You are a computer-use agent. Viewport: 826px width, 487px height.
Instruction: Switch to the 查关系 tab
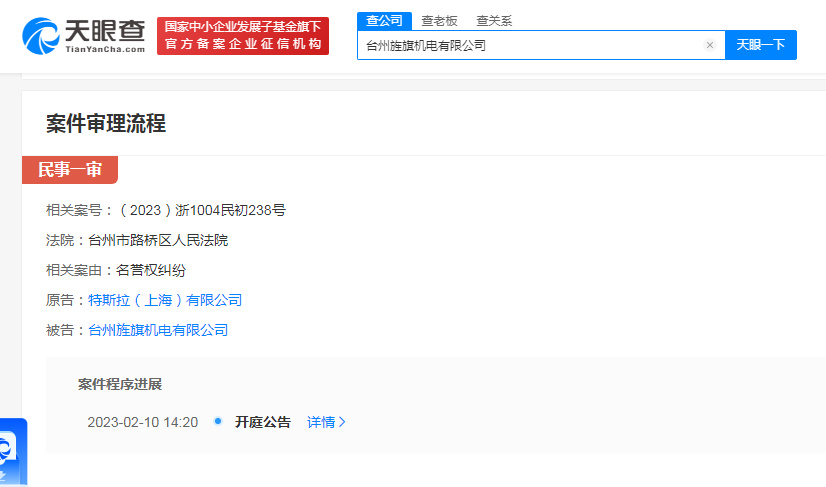click(x=494, y=21)
